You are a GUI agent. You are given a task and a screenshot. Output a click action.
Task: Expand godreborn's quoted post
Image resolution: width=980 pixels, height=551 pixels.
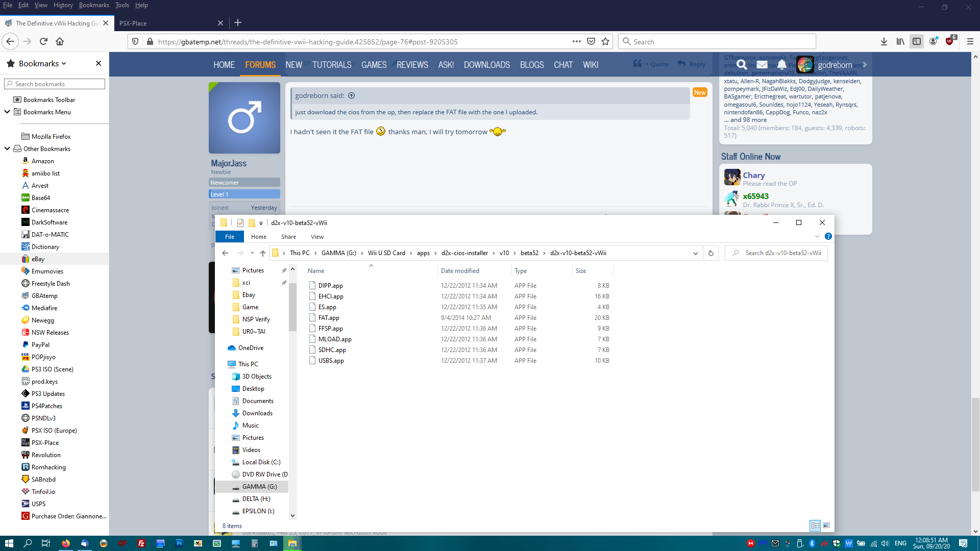[x=352, y=95]
